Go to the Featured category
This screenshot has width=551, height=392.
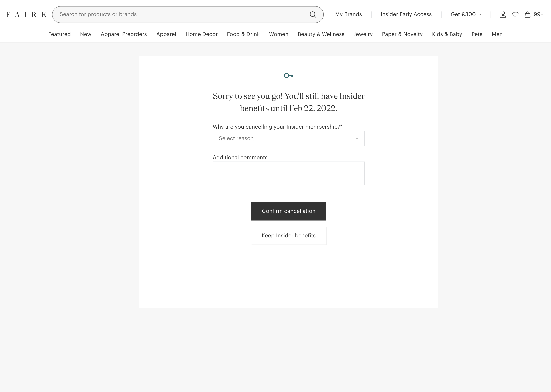click(59, 34)
